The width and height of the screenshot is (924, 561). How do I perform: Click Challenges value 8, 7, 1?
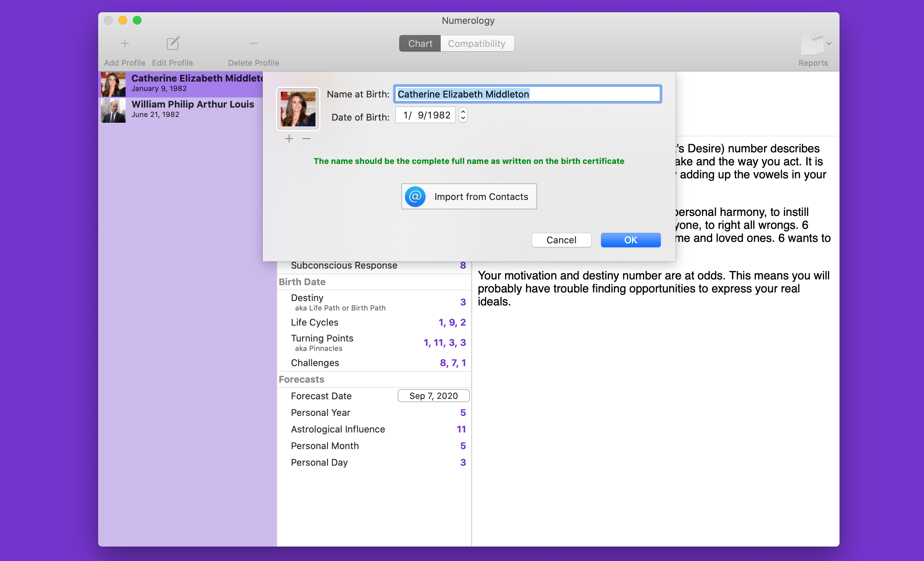(453, 363)
